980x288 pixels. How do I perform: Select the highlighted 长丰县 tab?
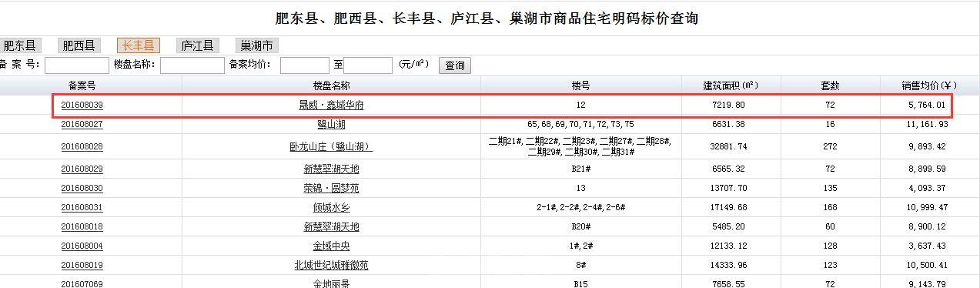click(x=138, y=46)
